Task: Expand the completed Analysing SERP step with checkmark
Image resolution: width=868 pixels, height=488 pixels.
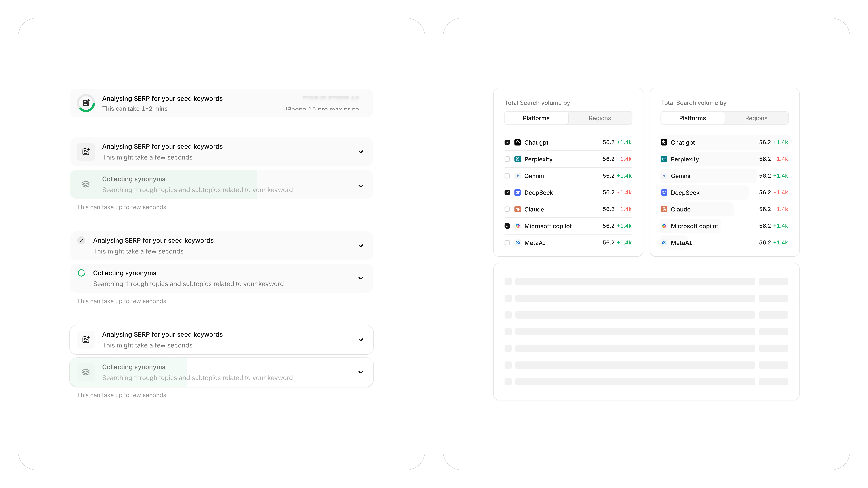Action: coord(361,245)
